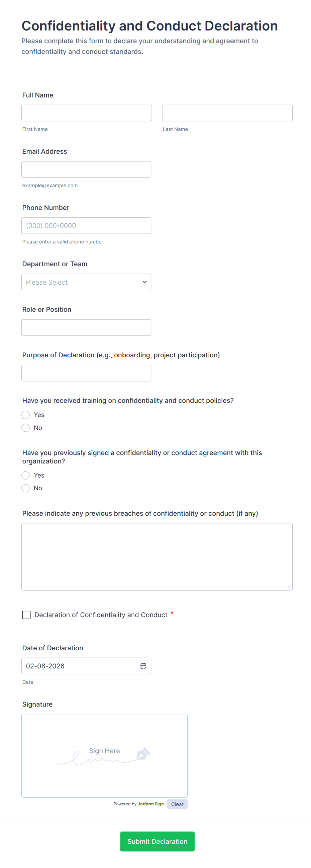Image resolution: width=311 pixels, height=868 pixels.
Task: Check the Declaration of Confidentiality checkbox
Action: point(26,615)
